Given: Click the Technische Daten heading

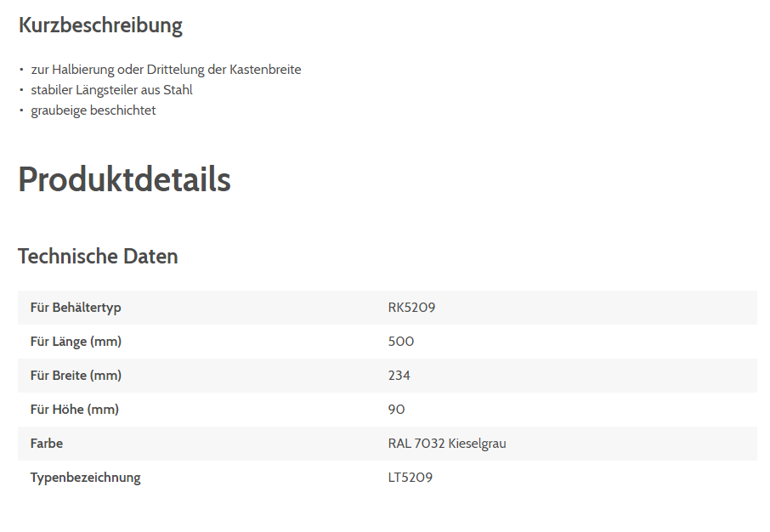Looking at the screenshot, I should [x=98, y=256].
